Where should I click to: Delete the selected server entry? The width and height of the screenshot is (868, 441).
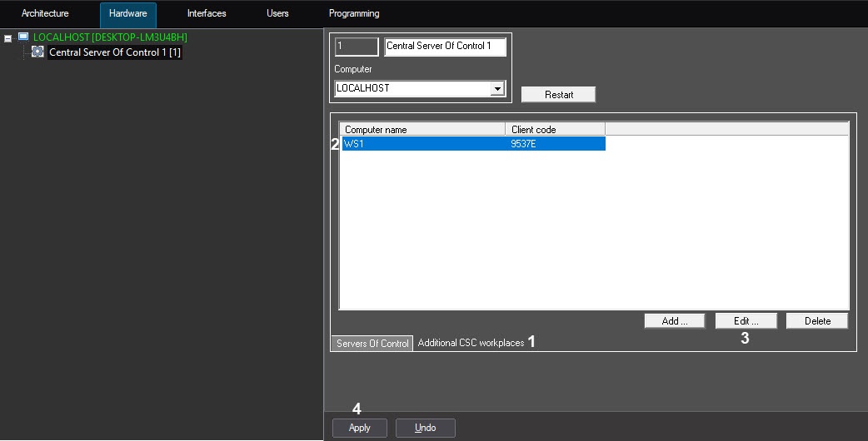[816, 320]
